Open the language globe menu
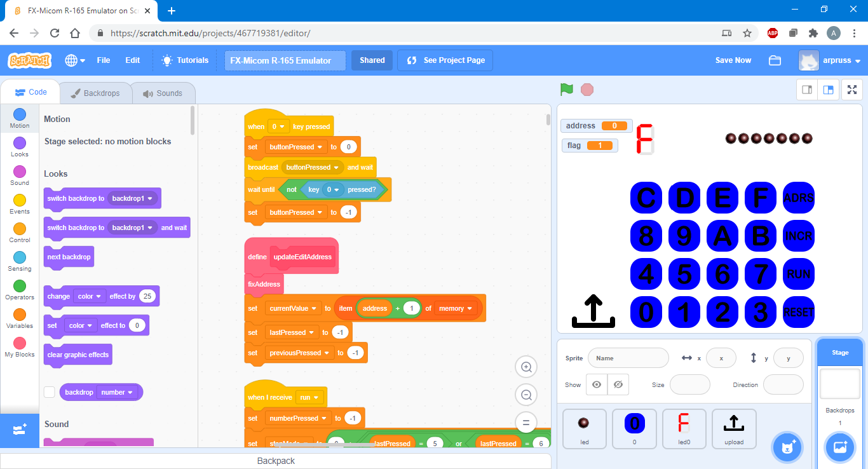868x469 pixels. pyautogui.click(x=74, y=60)
